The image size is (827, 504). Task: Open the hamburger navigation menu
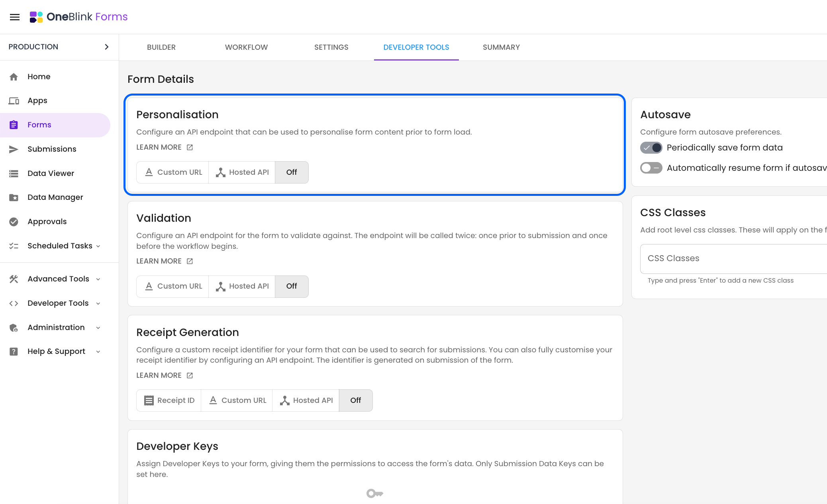pos(15,17)
